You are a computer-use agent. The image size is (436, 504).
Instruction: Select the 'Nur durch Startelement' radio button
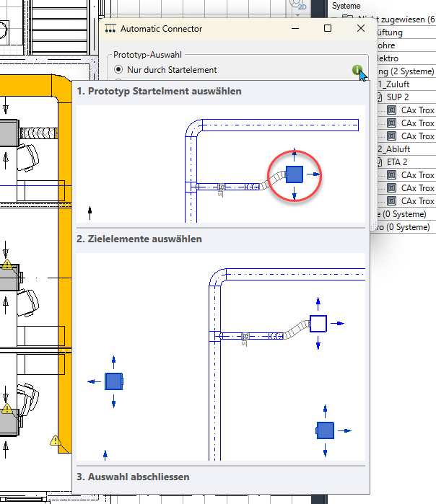pyautogui.click(x=119, y=70)
